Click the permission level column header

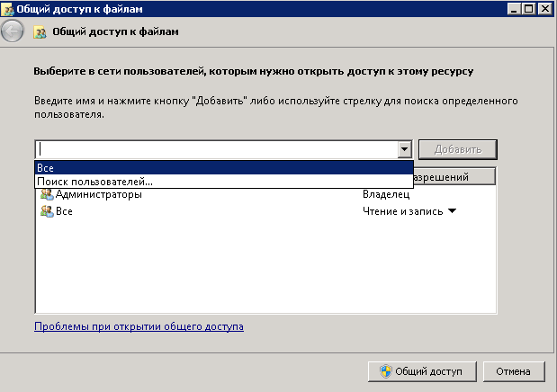pyautogui.click(x=454, y=176)
